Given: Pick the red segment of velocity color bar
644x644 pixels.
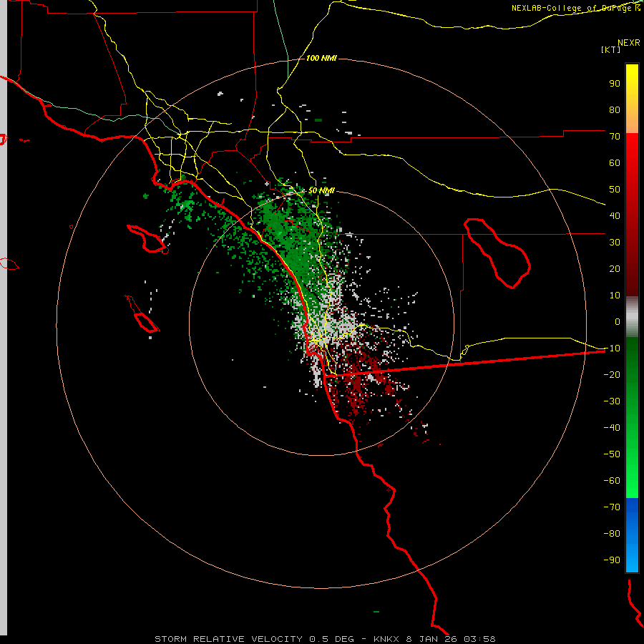Looking at the screenshot, I should [x=632, y=215].
